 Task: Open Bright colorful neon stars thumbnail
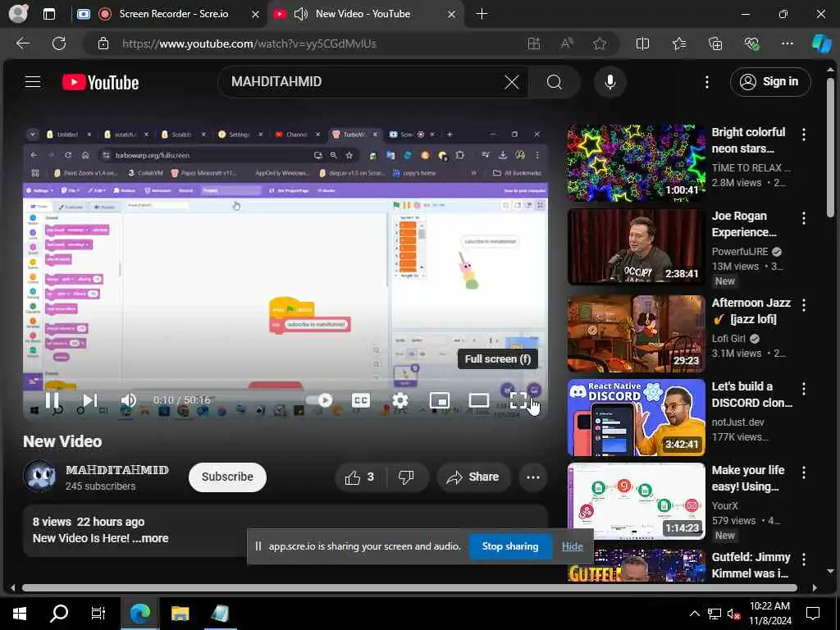[636, 163]
